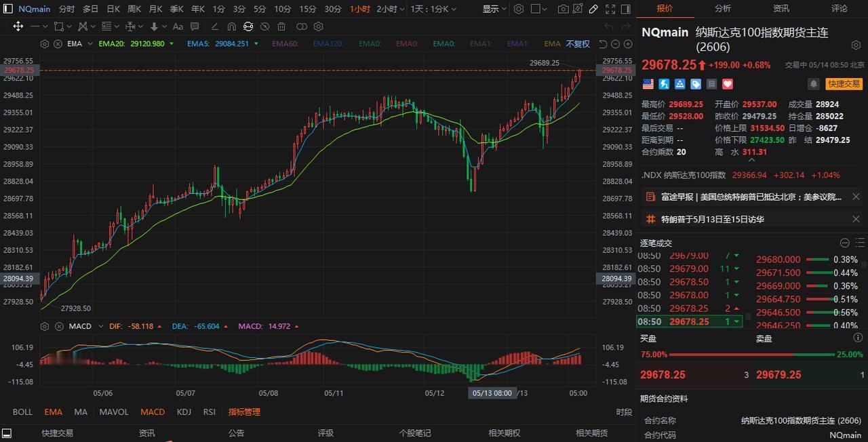Switch to the 评论 tab
Viewport: 868px width, 442px height.
click(840, 9)
